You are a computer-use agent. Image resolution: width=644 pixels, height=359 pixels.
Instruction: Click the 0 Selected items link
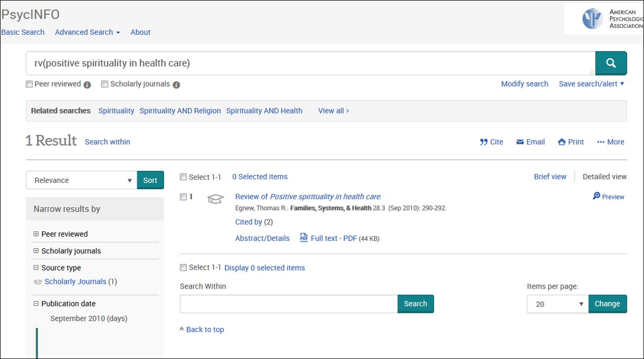point(260,177)
